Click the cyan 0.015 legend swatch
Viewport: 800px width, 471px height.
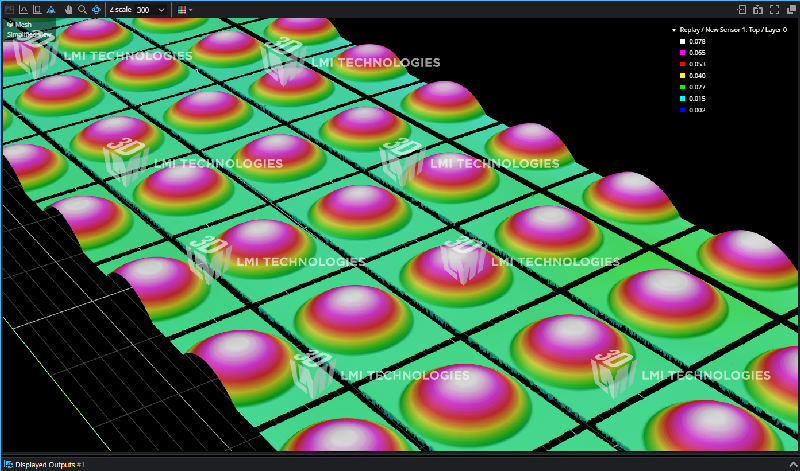pos(683,98)
